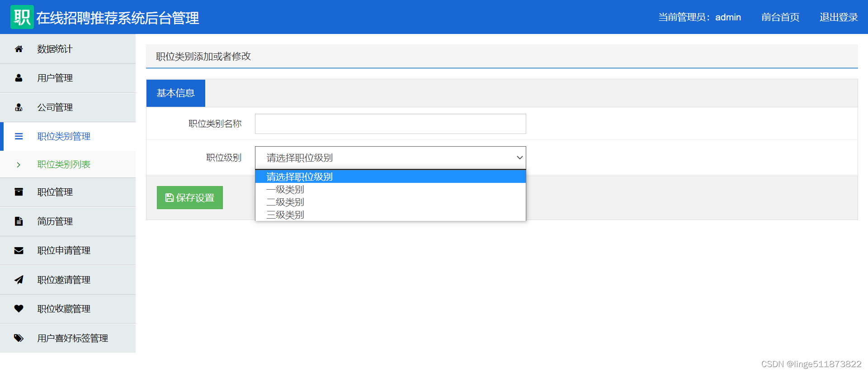The height and width of the screenshot is (373, 868).
Task: Open the 职位邀请管理 menu item
Action: point(68,280)
